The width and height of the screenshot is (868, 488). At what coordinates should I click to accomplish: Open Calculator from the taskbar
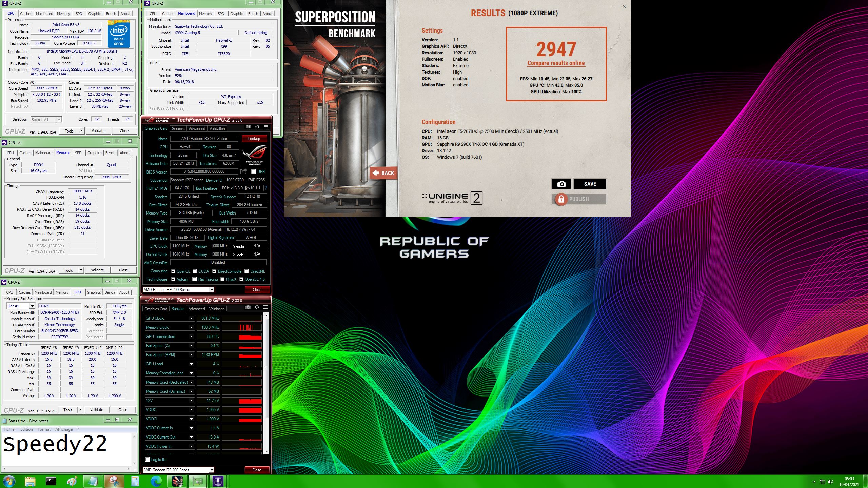point(135,481)
